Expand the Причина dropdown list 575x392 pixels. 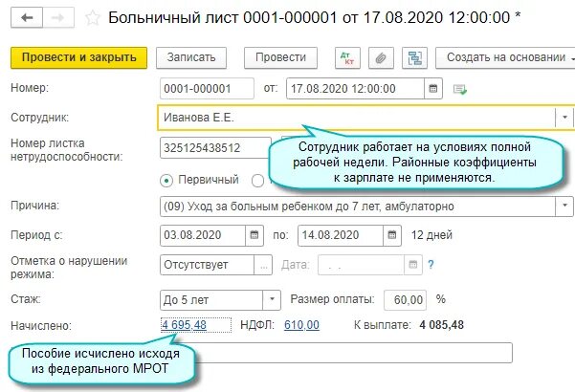pyautogui.click(x=564, y=207)
